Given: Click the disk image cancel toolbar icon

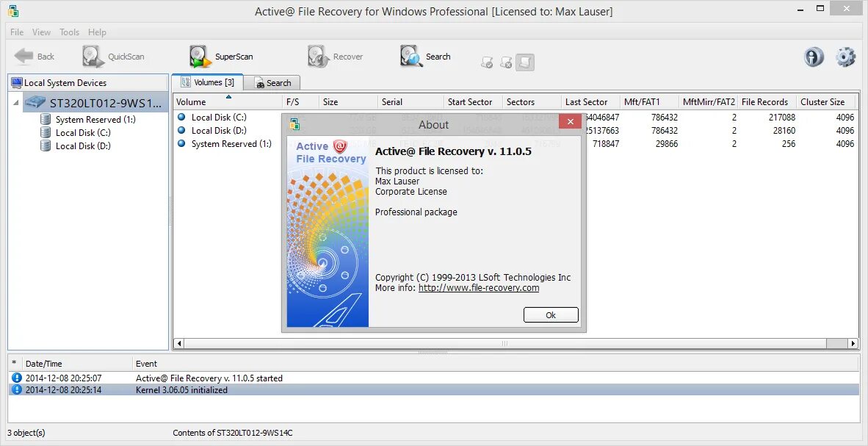Looking at the screenshot, I should [x=506, y=62].
